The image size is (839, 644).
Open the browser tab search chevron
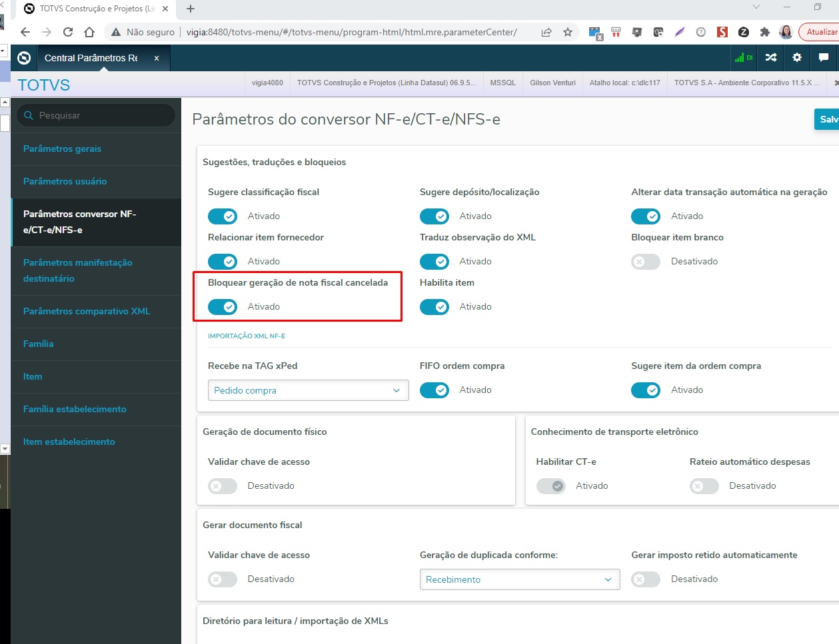[756, 7]
